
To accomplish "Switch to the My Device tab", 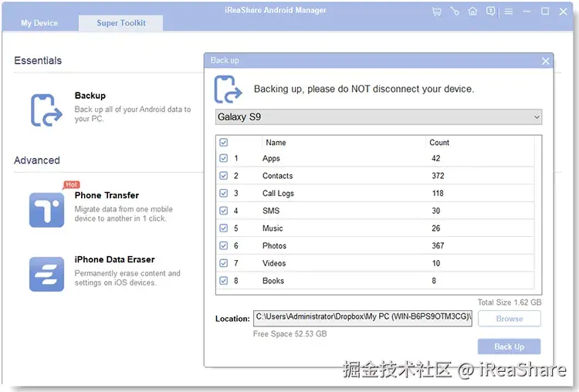I will point(39,23).
